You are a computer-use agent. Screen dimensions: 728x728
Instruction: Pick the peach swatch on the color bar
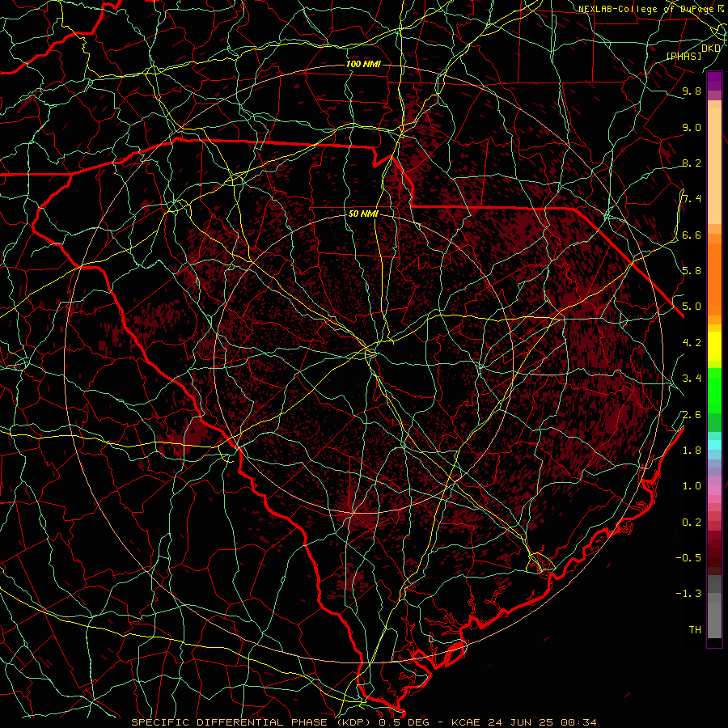point(714,167)
